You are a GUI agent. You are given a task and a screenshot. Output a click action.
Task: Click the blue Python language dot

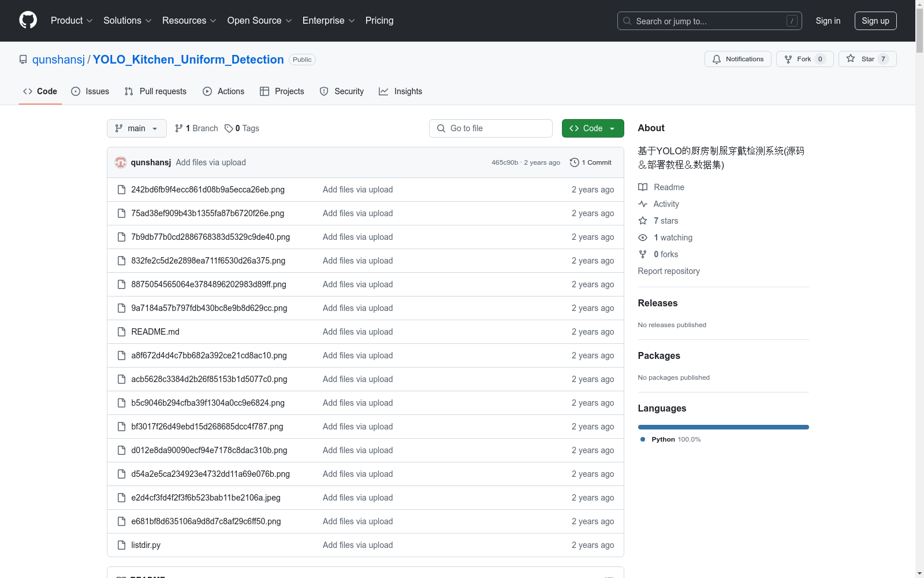coord(643,439)
